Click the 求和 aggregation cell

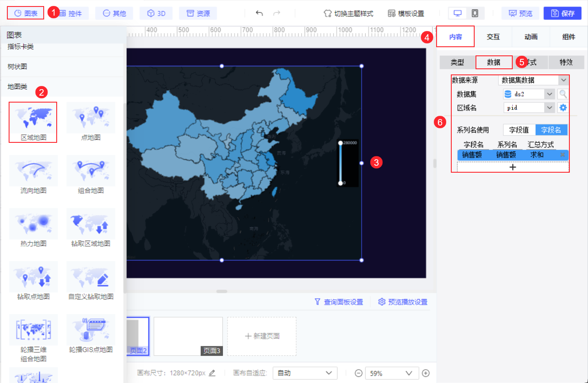click(x=537, y=155)
